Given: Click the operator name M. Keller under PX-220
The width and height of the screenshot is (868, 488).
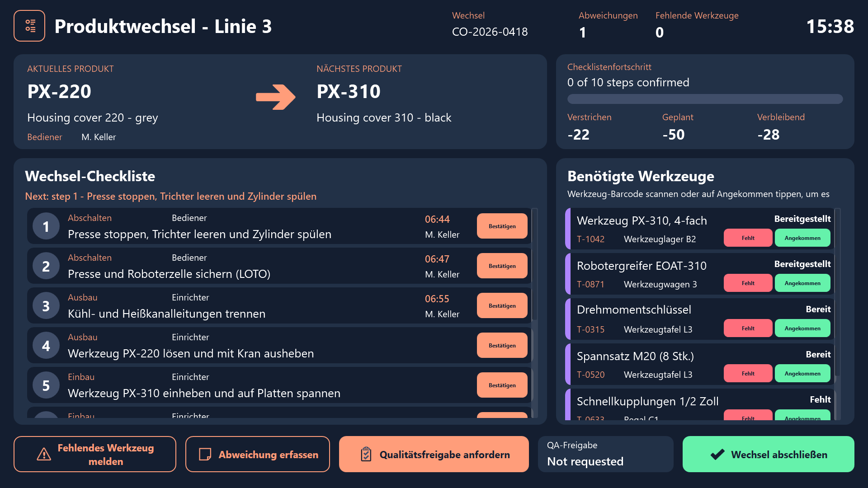Looking at the screenshot, I should (x=99, y=137).
